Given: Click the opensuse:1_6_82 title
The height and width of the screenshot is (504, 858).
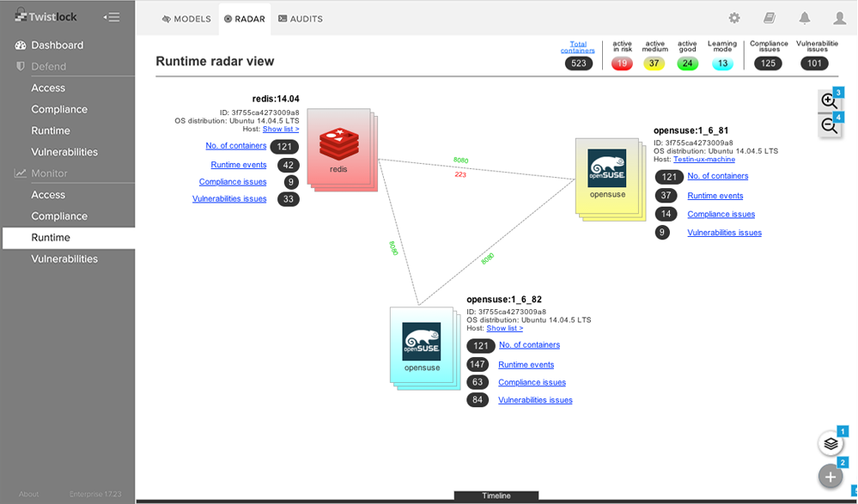Looking at the screenshot, I should (504, 300).
